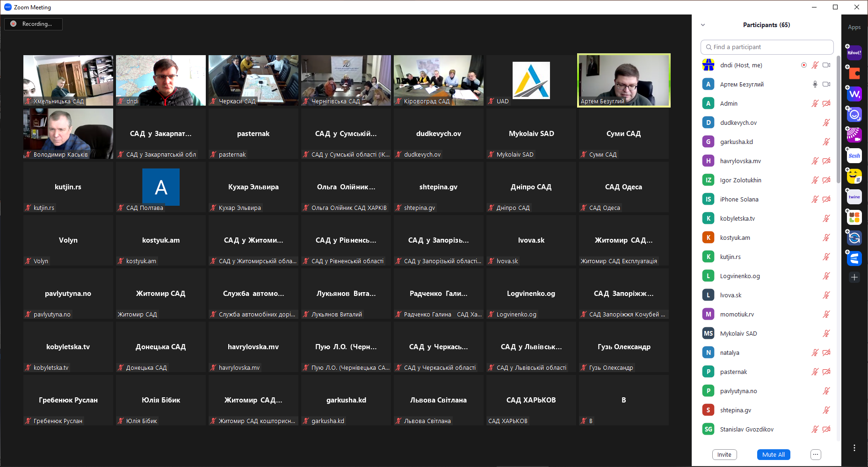
Task: Launch the twine app icon
Action: pyautogui.click(x=854, y=197)
